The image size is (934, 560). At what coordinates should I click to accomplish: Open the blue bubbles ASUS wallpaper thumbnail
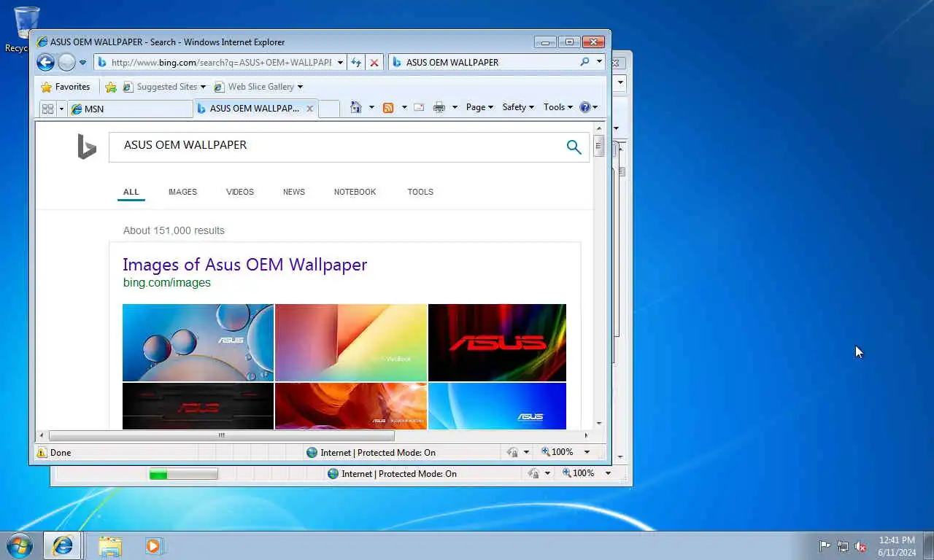(198, 343)
